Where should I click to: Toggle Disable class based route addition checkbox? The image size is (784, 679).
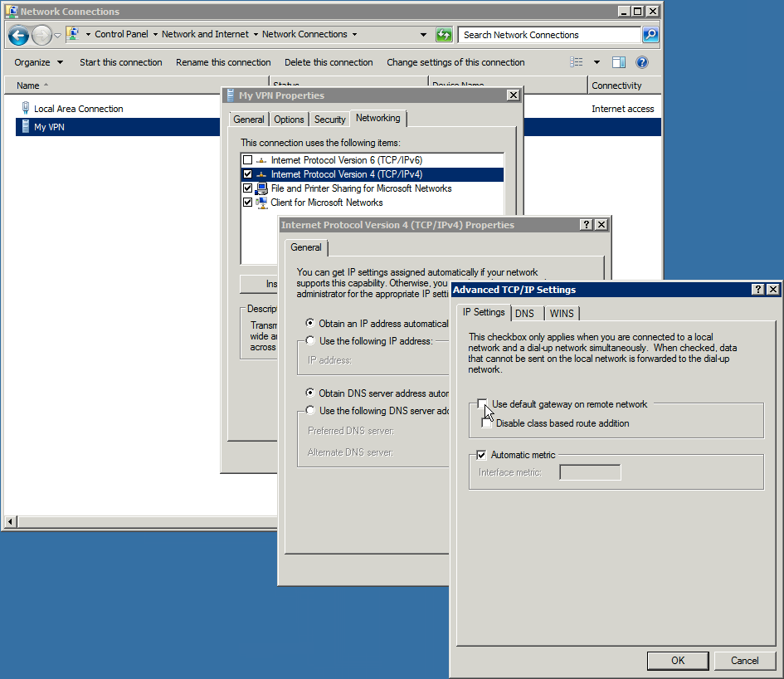[486, 423]
